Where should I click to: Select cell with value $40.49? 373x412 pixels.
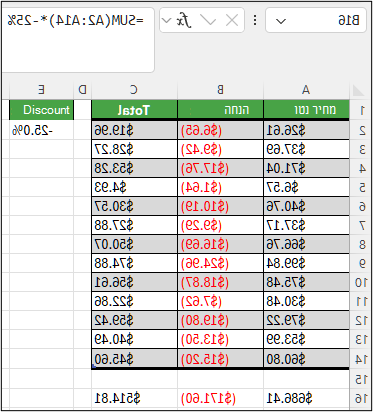(134, 339)
